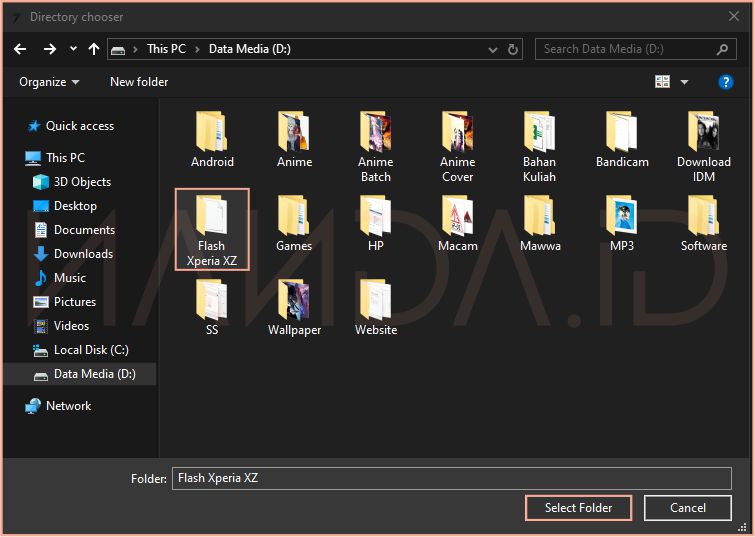The image size is (755, 537).
Task: Open the Organize menu
Action: tap(49, 82)
